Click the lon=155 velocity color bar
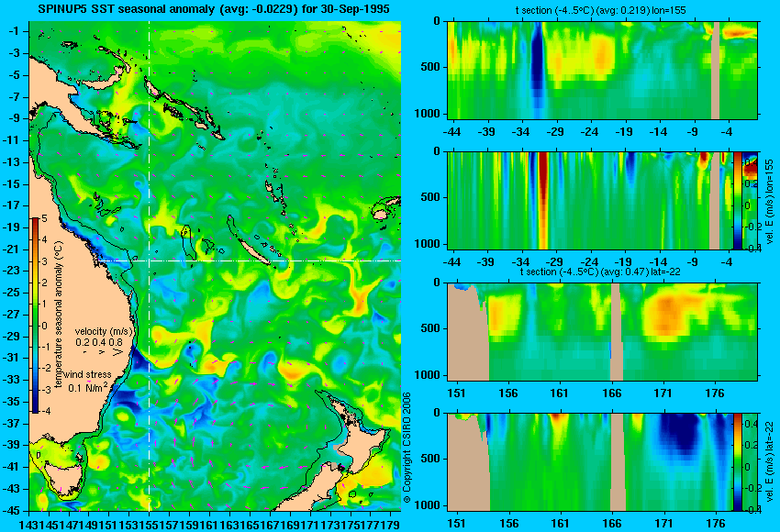The width and height of the screenshot is (780, 532). point(737,200)
